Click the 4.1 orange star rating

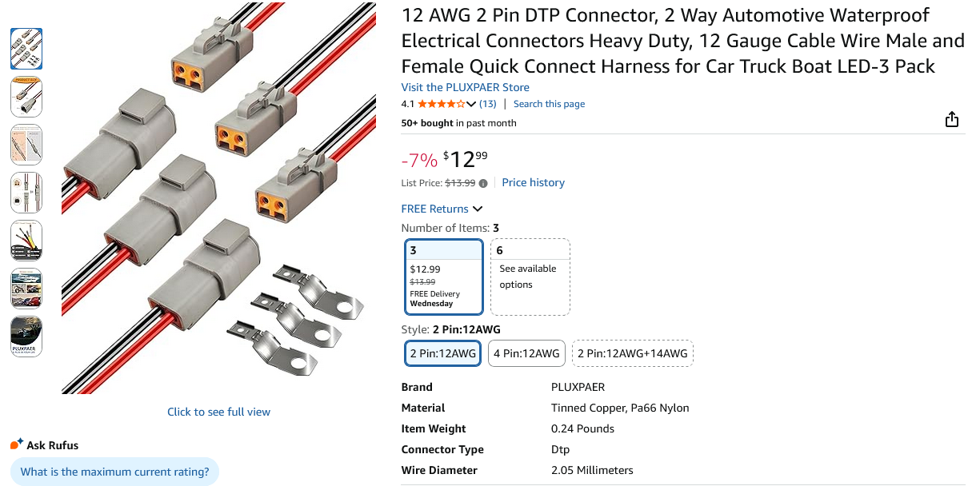442,103
